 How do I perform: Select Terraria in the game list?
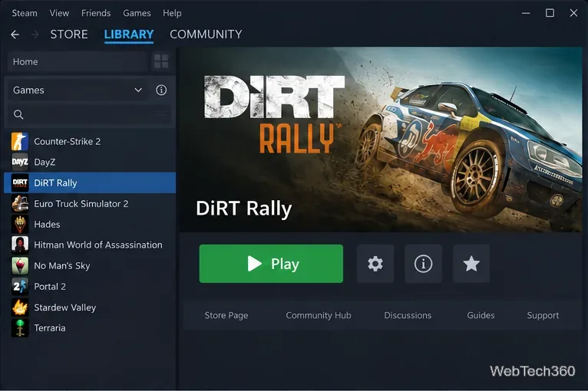tap(90, 328)
